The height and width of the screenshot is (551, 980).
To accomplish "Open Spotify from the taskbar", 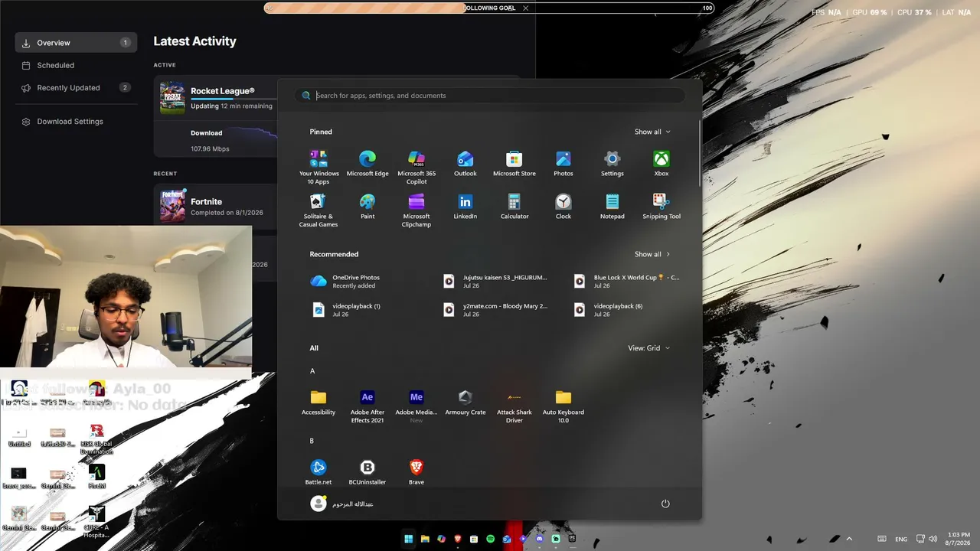I will (491, 539).
